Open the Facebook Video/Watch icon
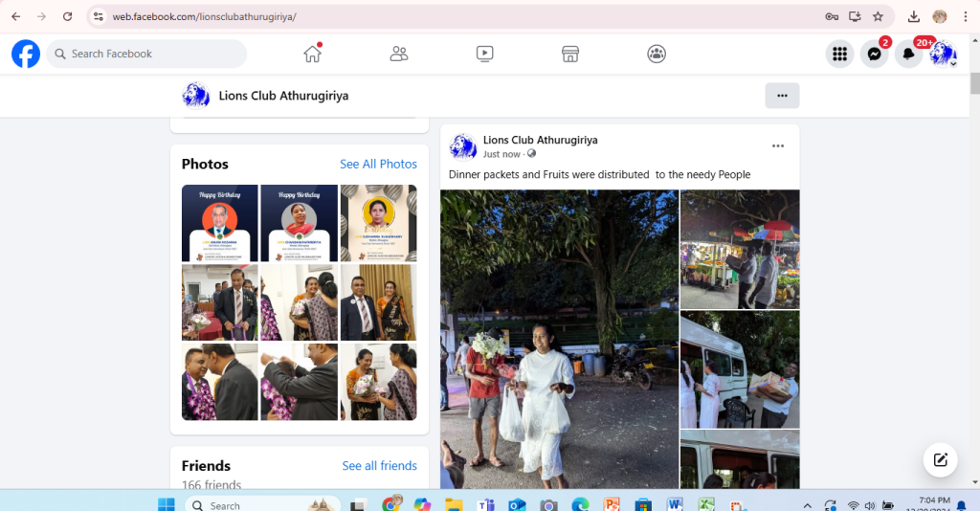This screenshot has height=511, width=980. point(484,54)
